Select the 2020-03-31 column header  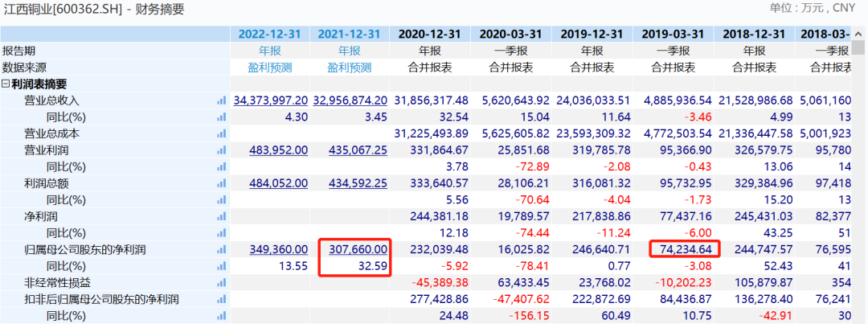point(511,34)
